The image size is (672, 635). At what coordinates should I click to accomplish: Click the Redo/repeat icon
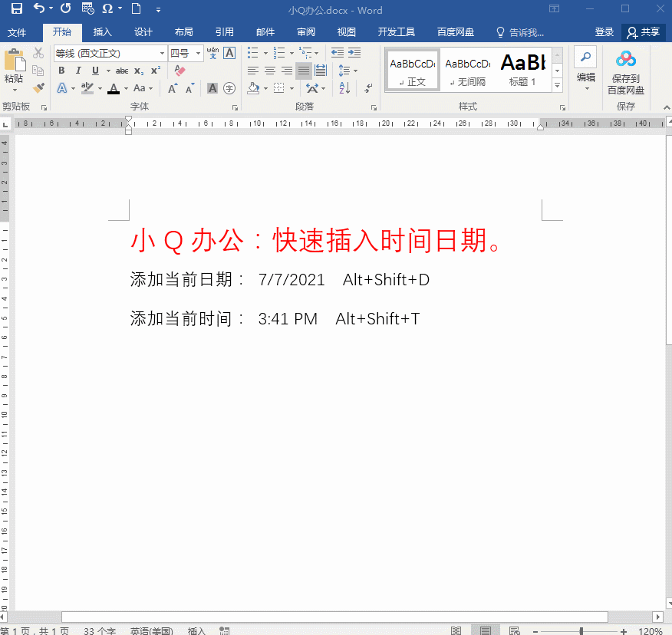tap(65, 8)
